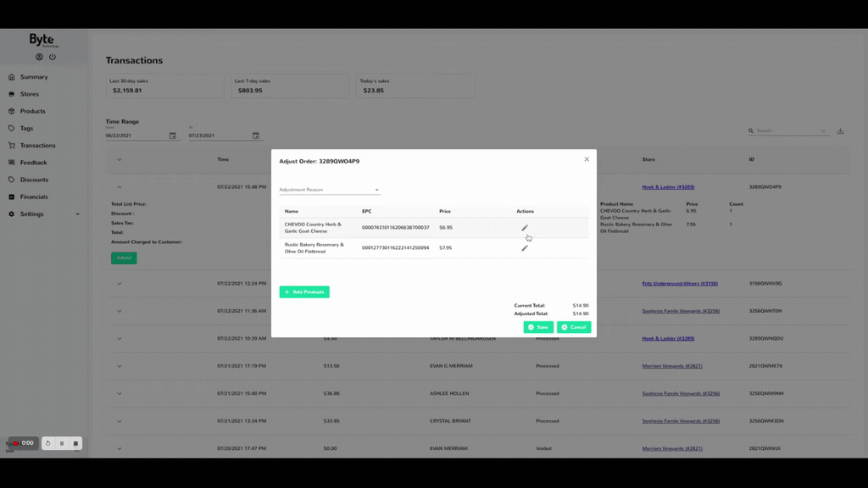
Task: Open the Stores page
Action: pos(30,94)
